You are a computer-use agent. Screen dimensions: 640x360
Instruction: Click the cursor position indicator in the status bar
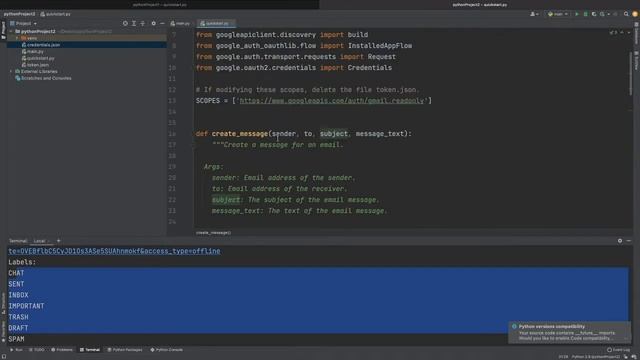[x=563, y=357]
